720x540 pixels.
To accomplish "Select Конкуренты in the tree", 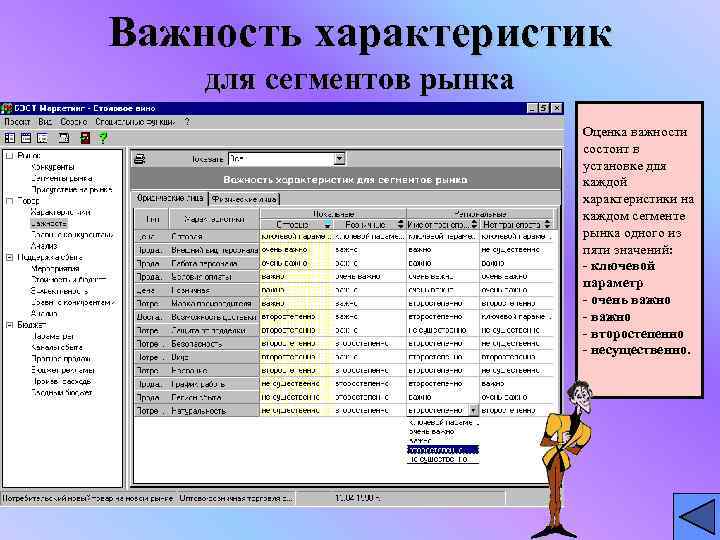I will [x=53, y=167].
